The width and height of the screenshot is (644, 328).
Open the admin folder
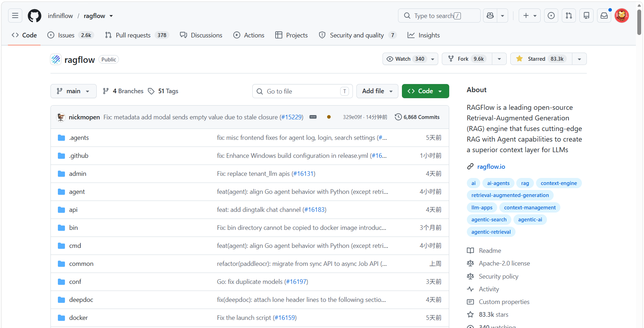click(x=78, y=174)
